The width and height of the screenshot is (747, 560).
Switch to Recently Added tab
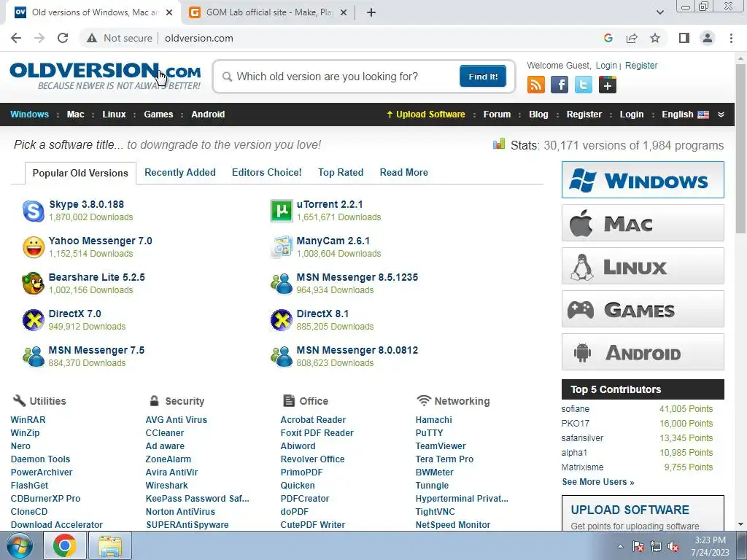pos(180,172)
